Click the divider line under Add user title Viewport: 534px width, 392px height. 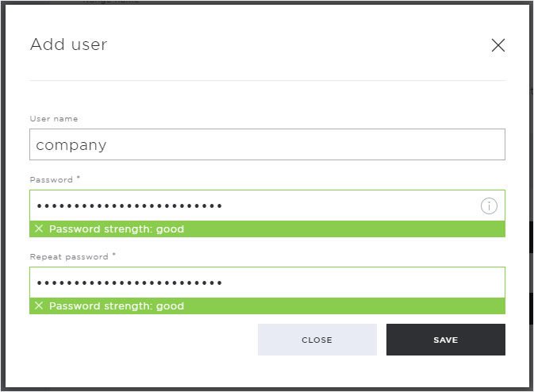[267, 80]
